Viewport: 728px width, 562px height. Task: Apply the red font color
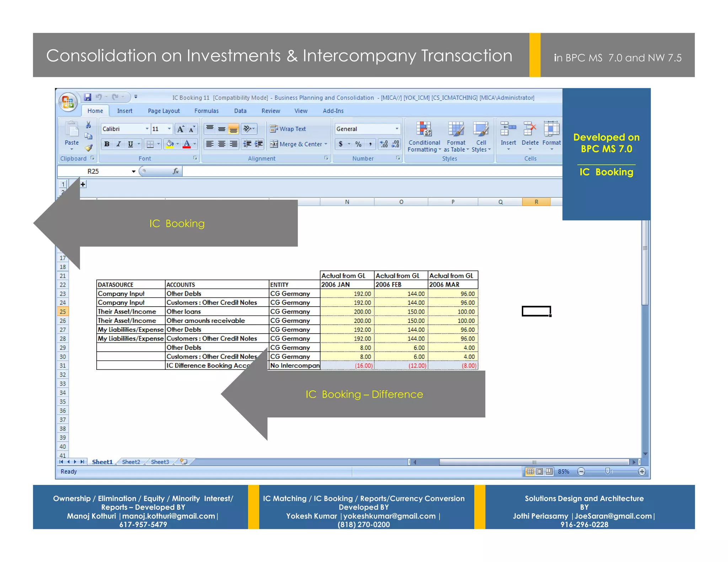pos(187,144)
